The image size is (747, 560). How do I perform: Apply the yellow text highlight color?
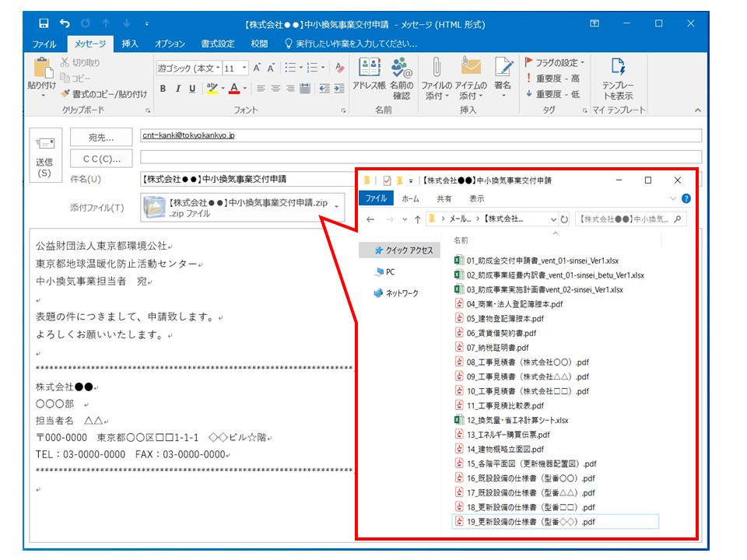[x=212, y=89]
